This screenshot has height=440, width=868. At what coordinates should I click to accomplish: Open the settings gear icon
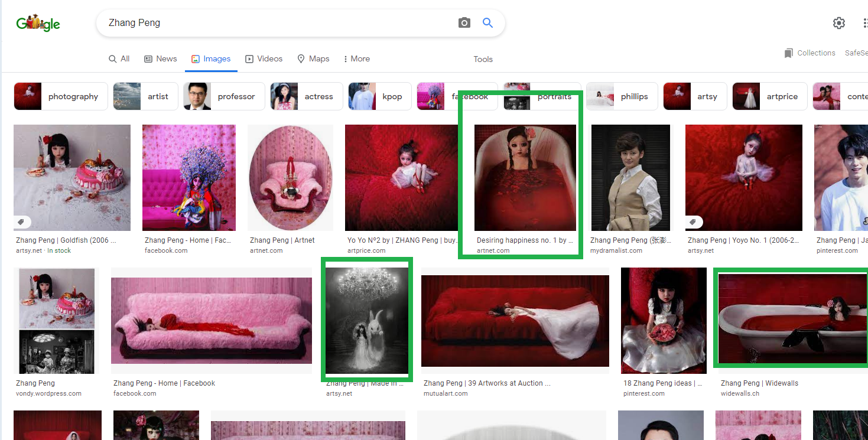(839, 23)
